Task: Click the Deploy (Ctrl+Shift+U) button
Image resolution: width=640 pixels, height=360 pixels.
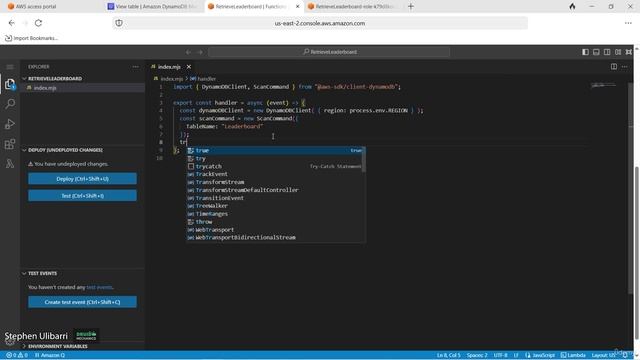Action: [x=82, y=179]
